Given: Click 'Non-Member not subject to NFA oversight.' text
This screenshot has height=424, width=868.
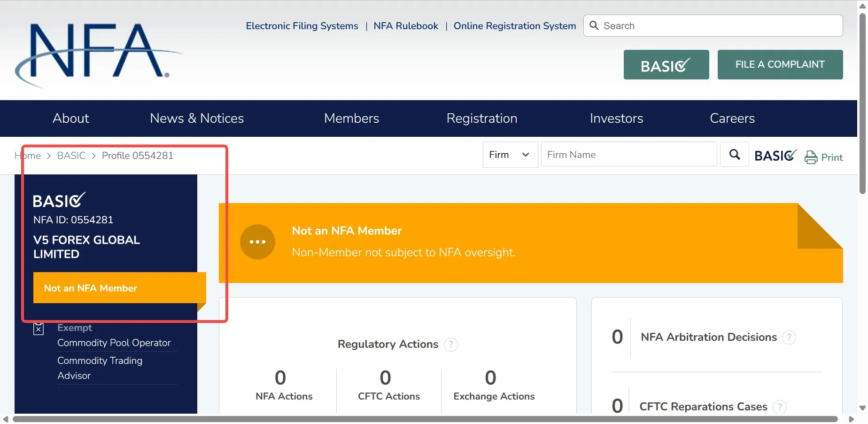Looking at the screenshot, I should [403, 252].
